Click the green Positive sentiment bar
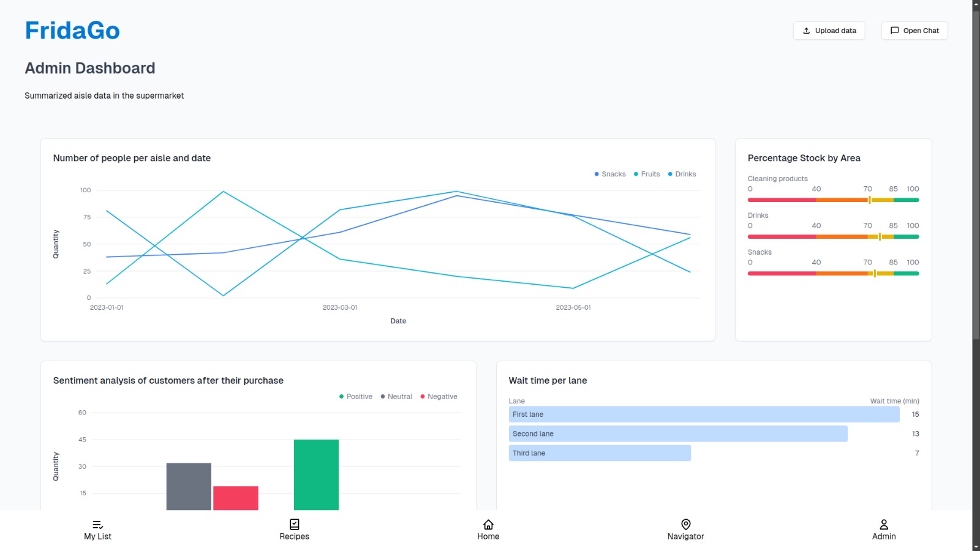 (316, 475)
